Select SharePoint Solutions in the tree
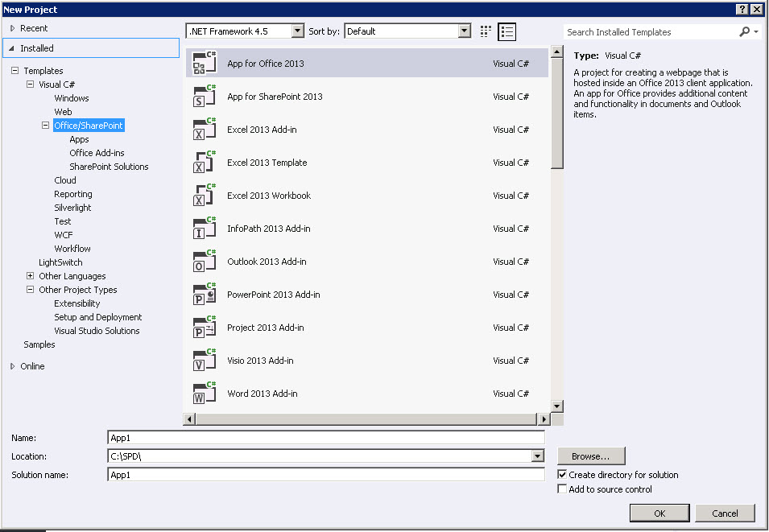 [109, 167]
